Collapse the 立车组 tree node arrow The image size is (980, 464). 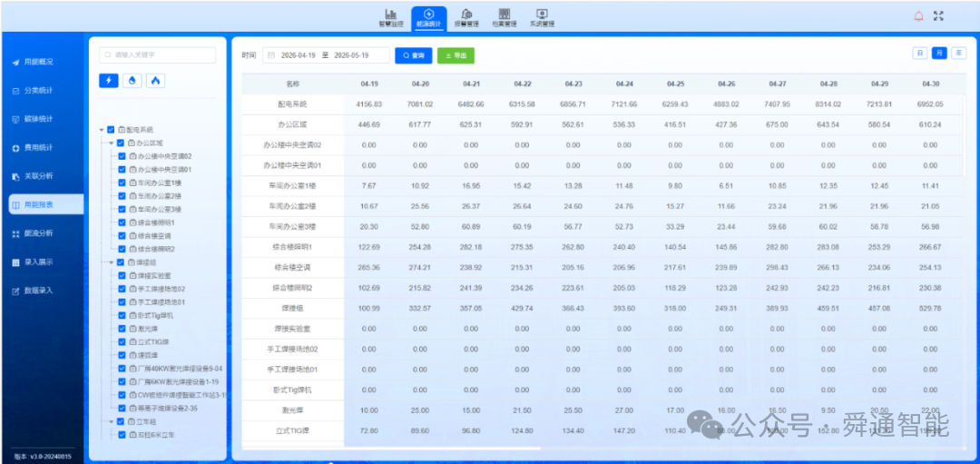112,421
